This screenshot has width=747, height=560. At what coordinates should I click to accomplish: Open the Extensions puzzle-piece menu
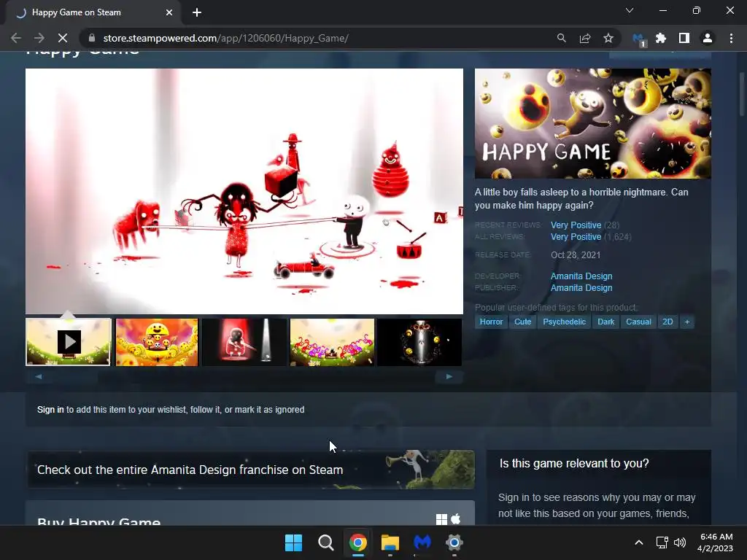(661, 38)
